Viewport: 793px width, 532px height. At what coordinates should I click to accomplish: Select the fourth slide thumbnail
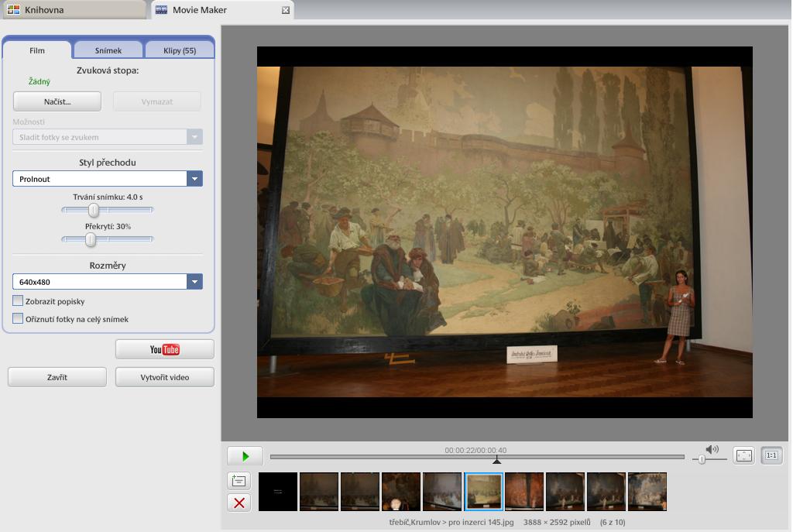(x=401, y=492)
